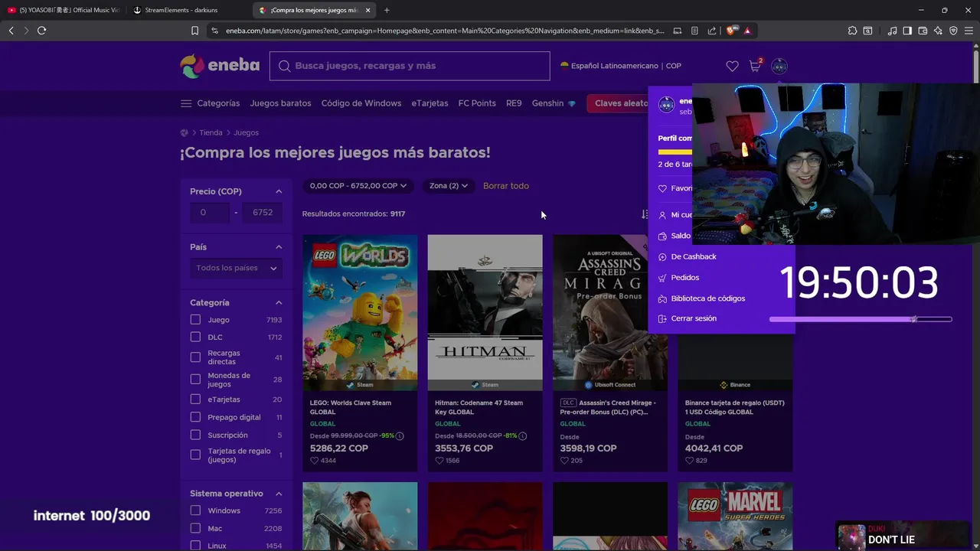Click the profile avatar icon in header

coord(779,66)
